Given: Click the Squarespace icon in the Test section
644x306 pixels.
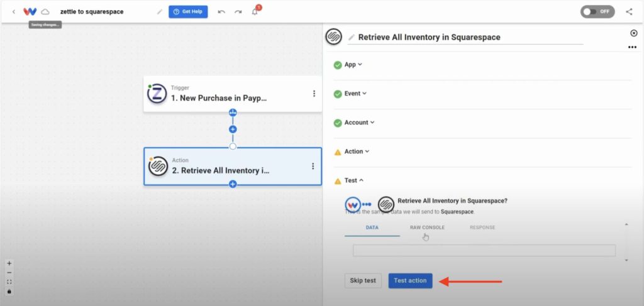Looking at the screenshot, I should click(386, 204).
